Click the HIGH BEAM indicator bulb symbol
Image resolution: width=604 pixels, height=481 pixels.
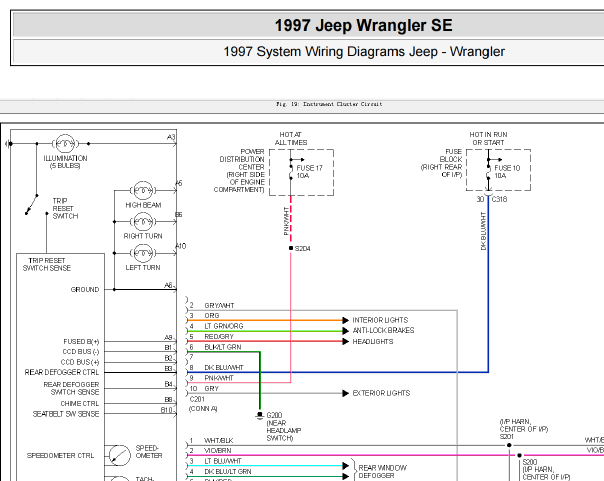[x=143, y=190]
